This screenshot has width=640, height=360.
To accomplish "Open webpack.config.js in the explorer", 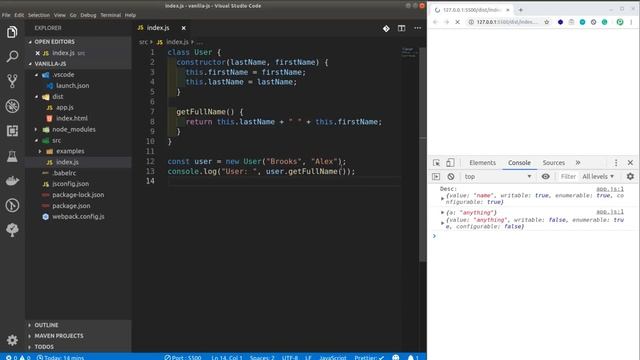I will point(78,217).
